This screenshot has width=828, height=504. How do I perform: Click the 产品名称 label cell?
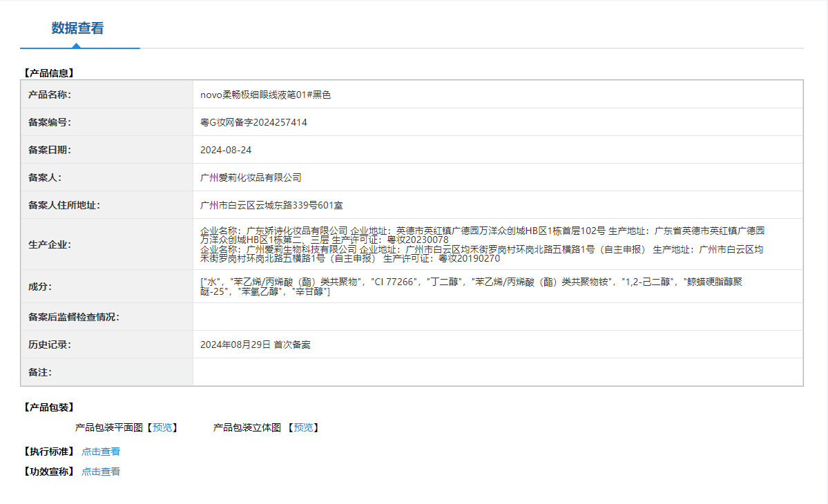[106, 95]
